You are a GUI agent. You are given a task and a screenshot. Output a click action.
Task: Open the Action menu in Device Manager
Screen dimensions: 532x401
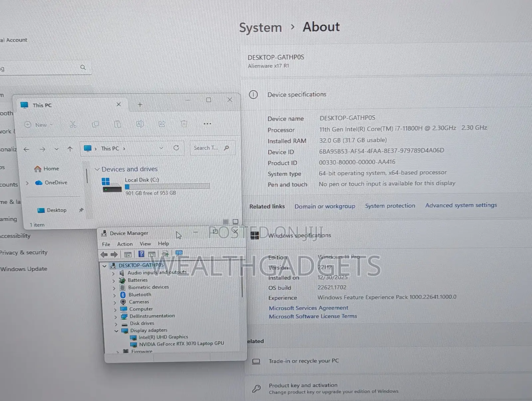(x=125, y=244)
